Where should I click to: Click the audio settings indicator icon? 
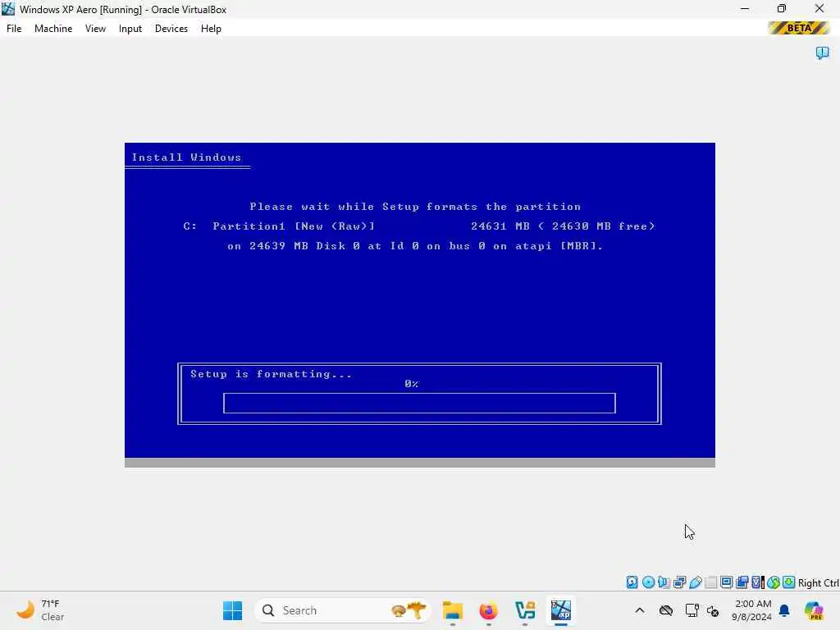(x=664, y=582)
